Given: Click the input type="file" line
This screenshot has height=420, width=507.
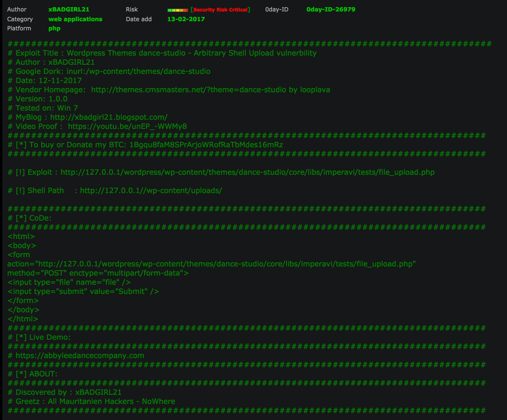Looking at the screenshot, I should click(69, 282).
